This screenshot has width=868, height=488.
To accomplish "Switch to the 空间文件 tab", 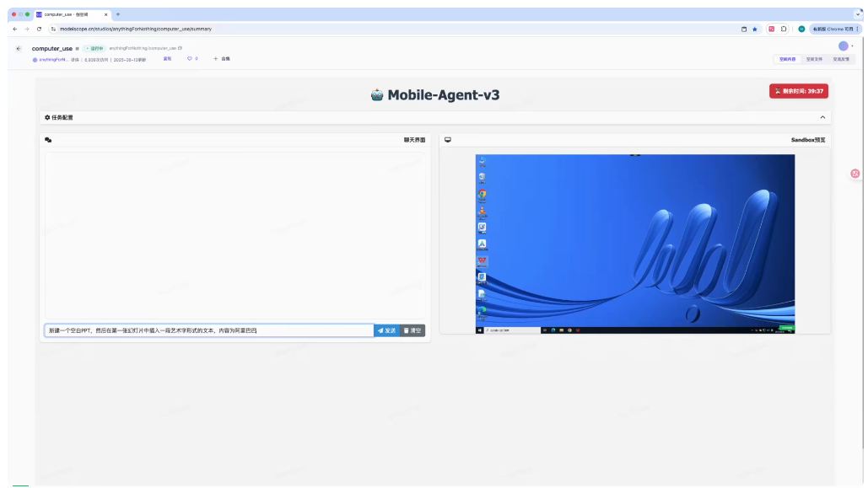I will [x=814, y=59].
